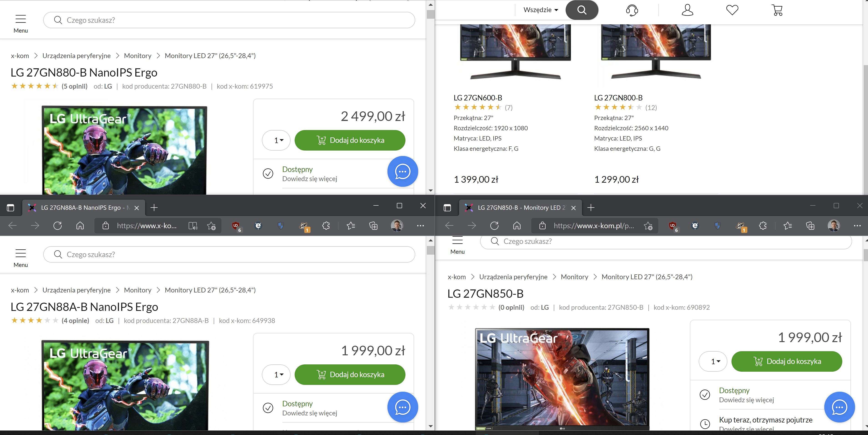868x435 pixels.
Task: Open quantity dropdown for the 2 499,00 zł monitor
Action: click(276, 140)
